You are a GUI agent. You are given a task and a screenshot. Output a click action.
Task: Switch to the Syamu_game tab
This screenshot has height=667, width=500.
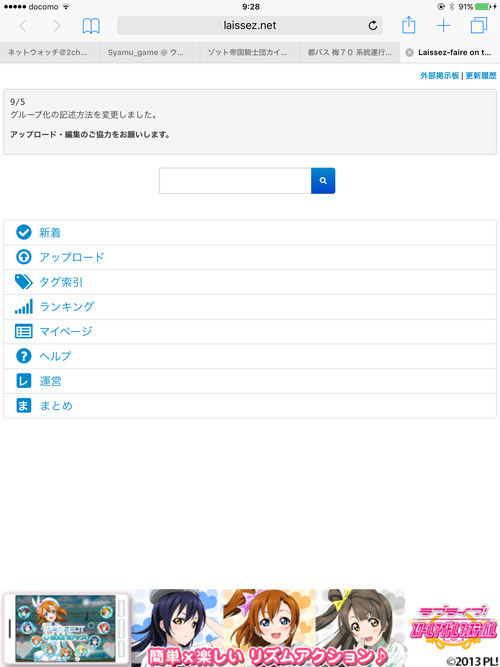pos(150,53)
